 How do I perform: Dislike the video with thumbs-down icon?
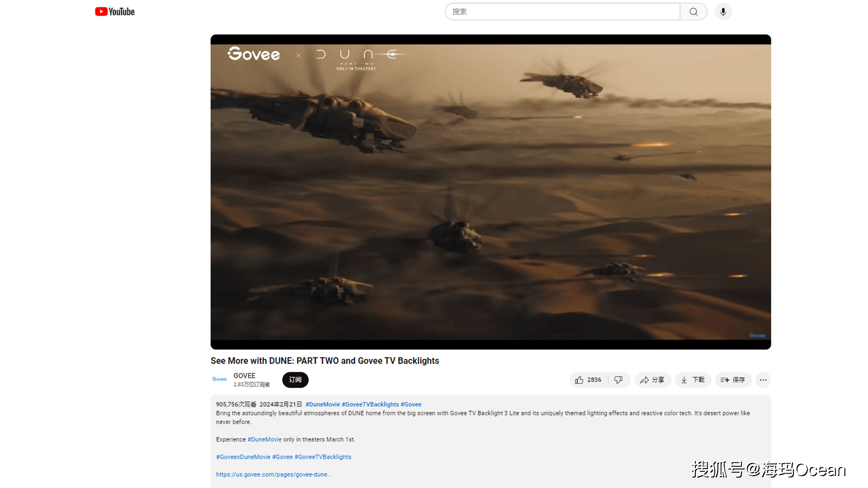click(618, 380)
